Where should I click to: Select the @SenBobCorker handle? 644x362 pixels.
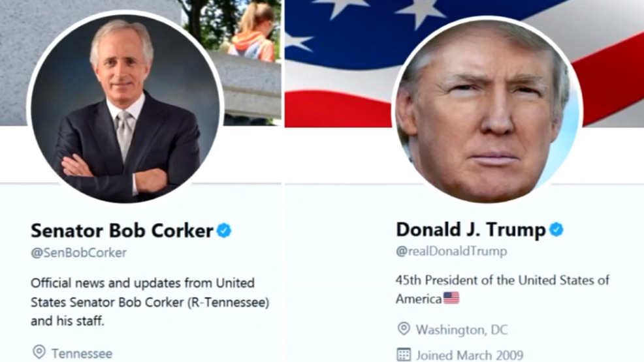[78, 252]
